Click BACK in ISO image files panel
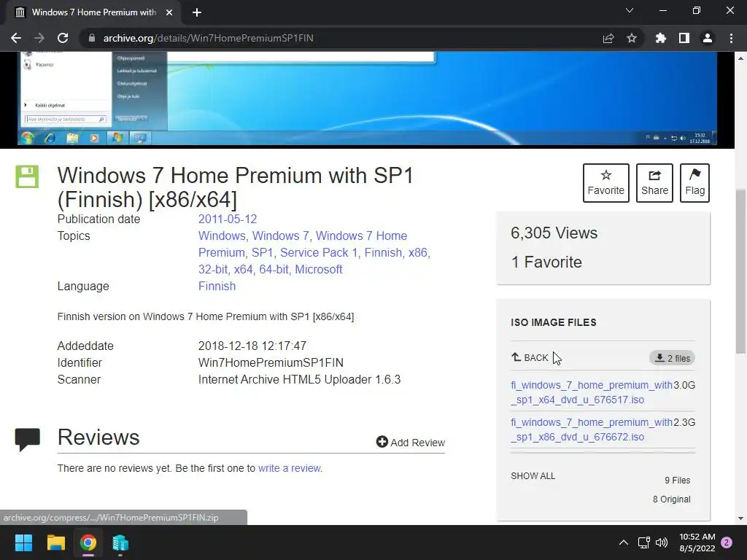 [530, 357]
